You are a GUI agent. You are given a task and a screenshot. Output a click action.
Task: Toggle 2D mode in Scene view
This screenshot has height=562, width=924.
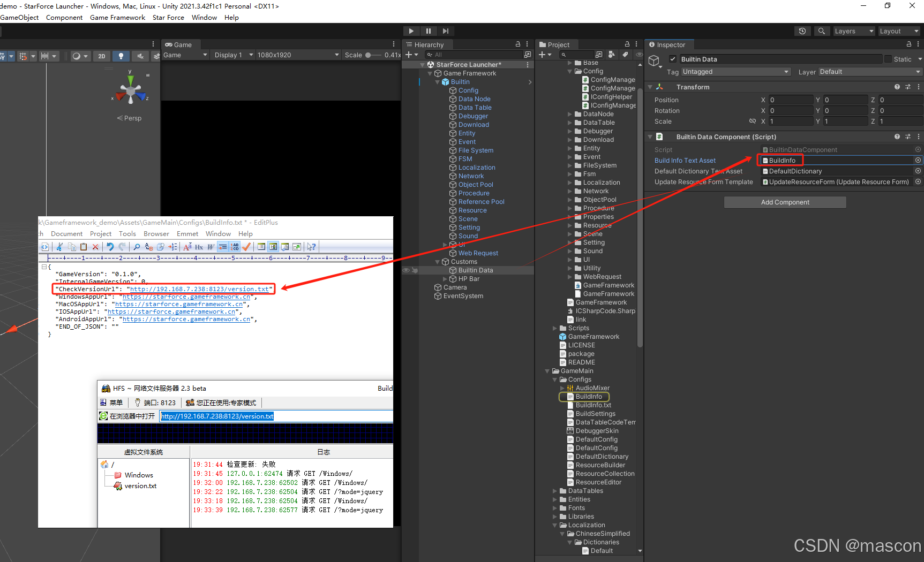(101, 56)
